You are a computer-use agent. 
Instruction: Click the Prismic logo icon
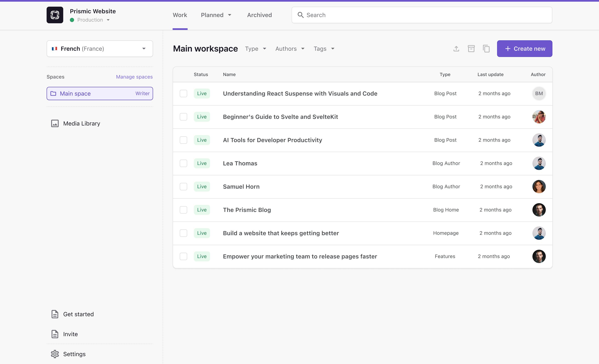55,15
